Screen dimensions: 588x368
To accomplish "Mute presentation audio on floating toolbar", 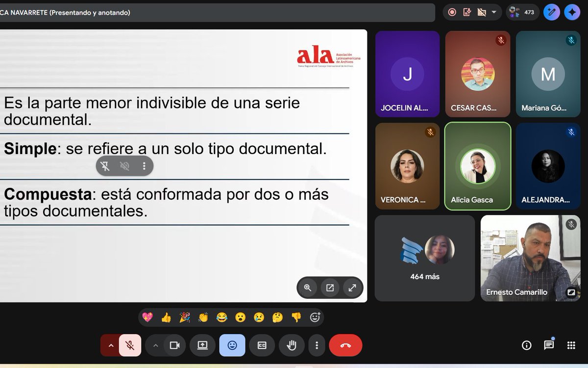I will click(x=125, y=166).
